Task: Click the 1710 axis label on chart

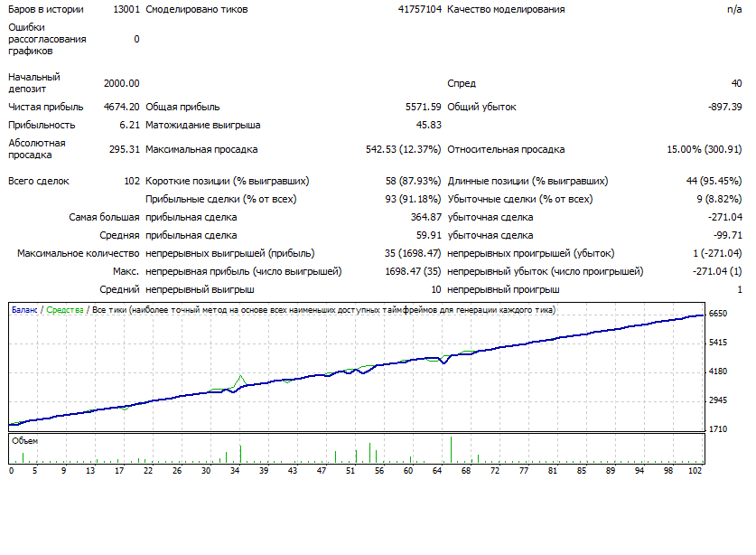Action: coord(718,429)
